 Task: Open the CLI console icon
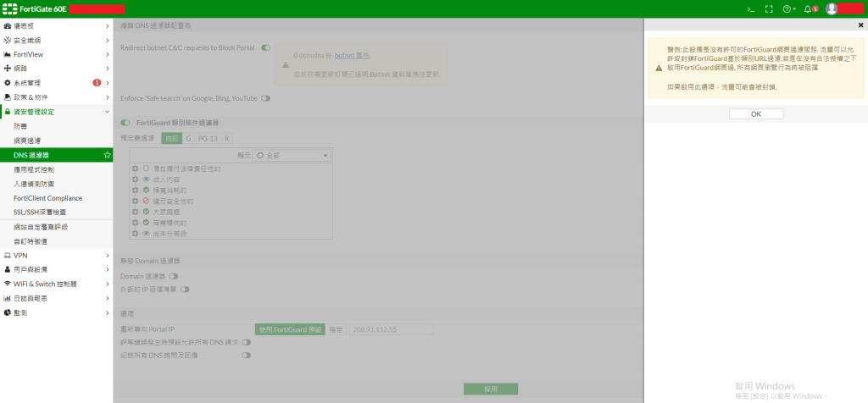point(751,8)
